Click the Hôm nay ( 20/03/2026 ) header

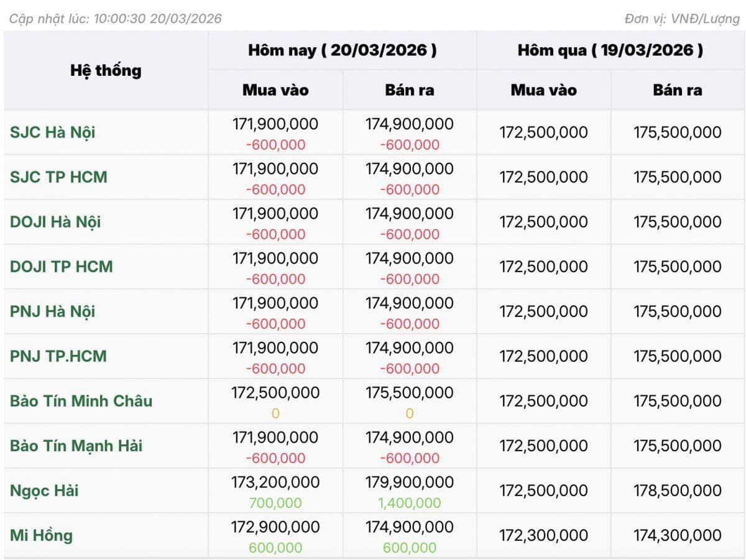click(x=343, y=50)
